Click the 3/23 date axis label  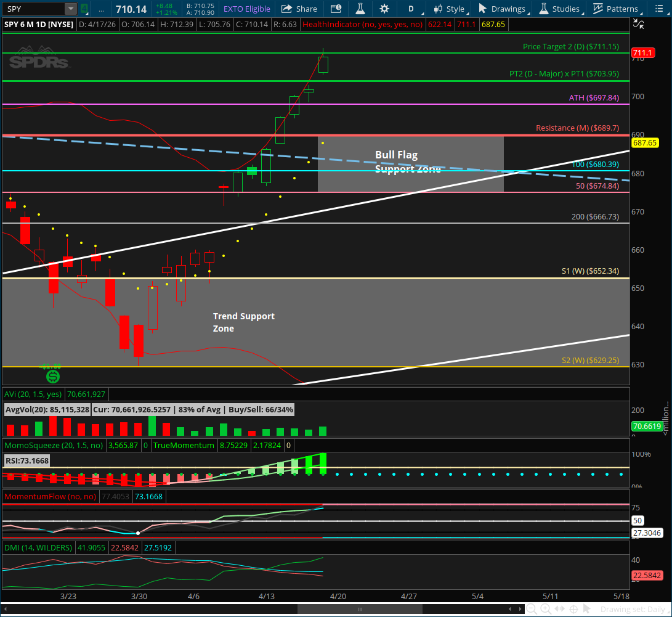point(68,597)
